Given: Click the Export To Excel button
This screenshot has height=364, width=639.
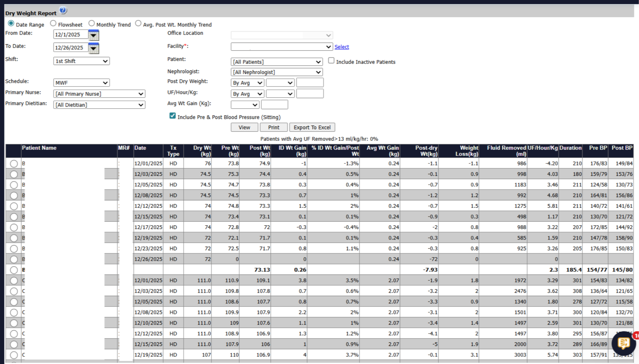Looking at the screenshot, I should (312, 127).
